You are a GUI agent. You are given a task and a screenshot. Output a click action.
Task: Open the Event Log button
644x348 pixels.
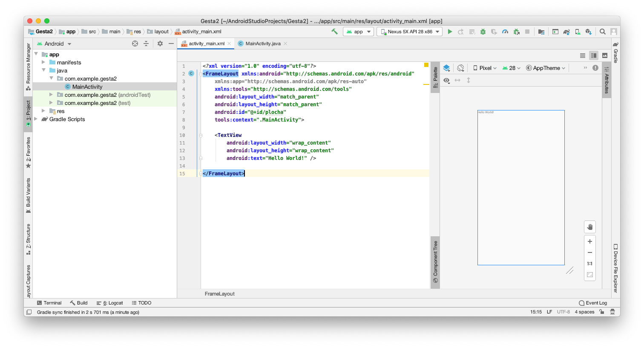coord(593,303)
